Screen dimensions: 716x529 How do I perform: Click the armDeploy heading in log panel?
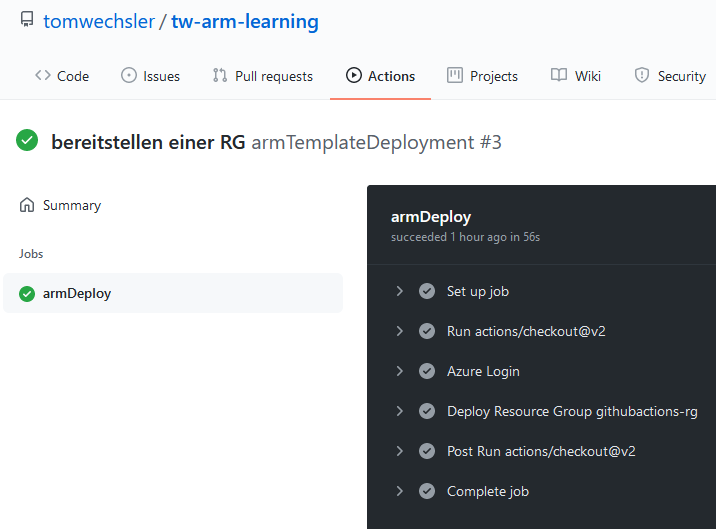(x=431, y=217)
